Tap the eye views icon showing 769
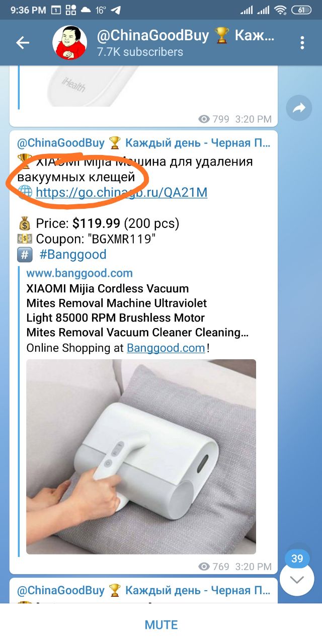Screen dimensions: 322x644 tap(204, 567)
